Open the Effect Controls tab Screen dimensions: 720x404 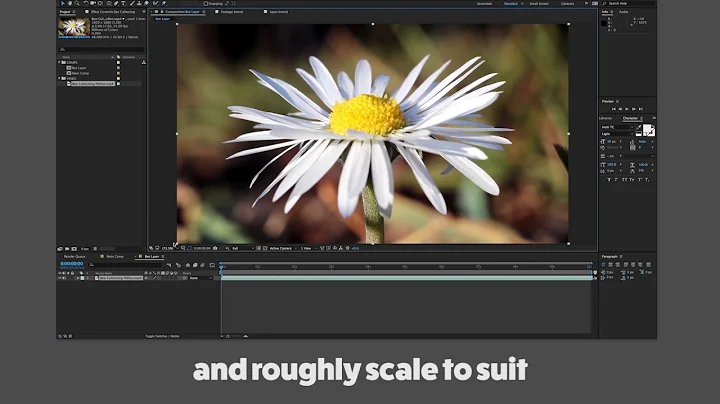pos(113,11)
